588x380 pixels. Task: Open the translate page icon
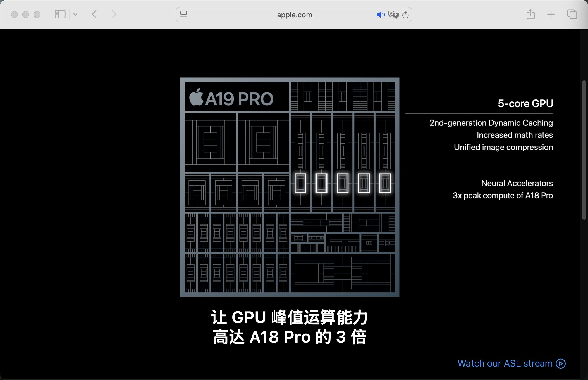pyautogui.click(x=393, y=15)
